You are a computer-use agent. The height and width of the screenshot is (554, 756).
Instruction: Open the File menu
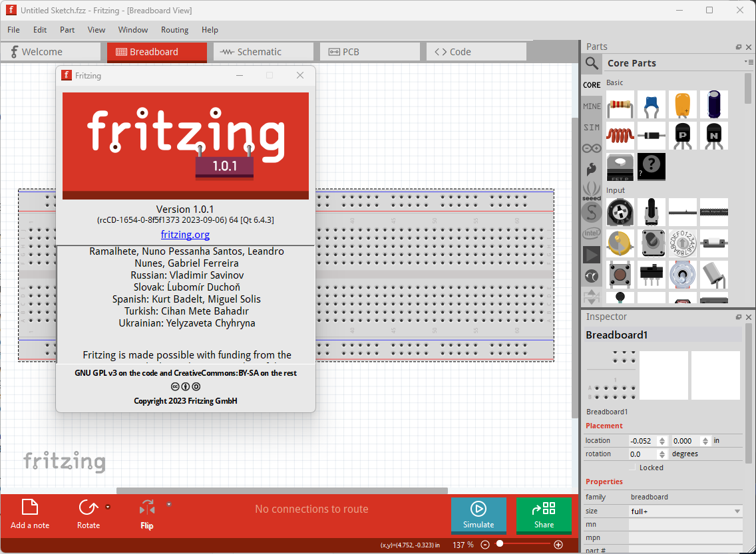point(13,30)
